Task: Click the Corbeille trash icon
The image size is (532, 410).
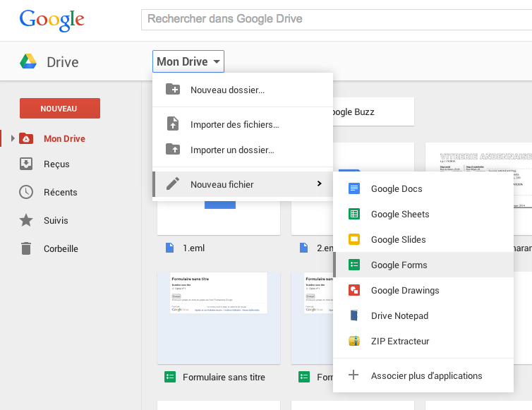Action: point(26,248)
